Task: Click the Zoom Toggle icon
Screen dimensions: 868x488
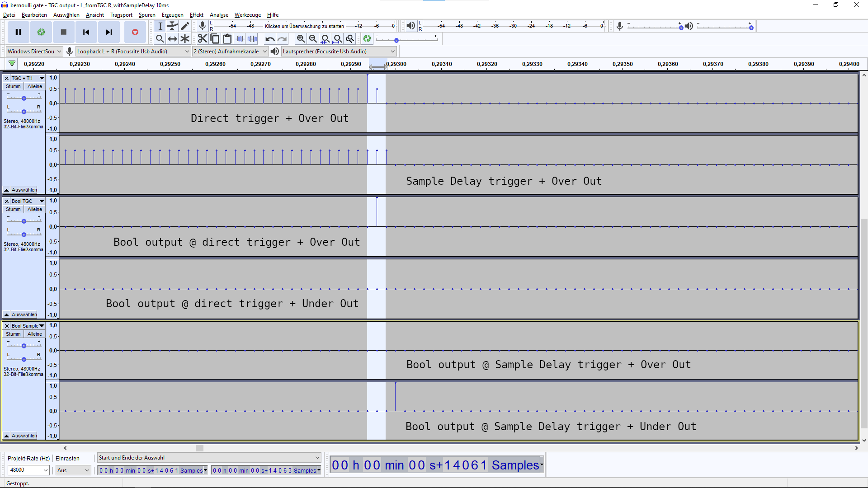Action: [350, 39]
